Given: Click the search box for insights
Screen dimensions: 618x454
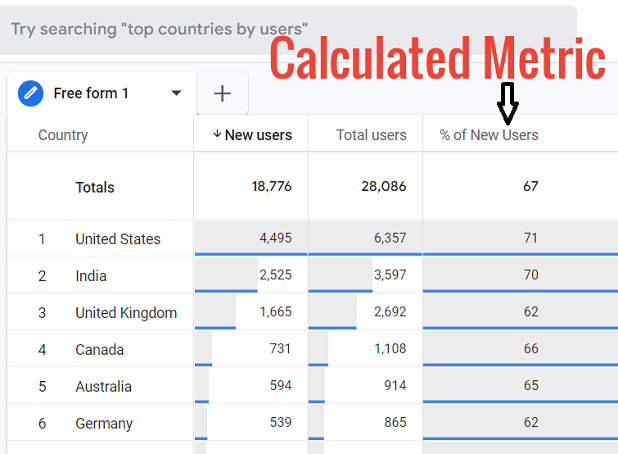Looking at the screenshot, I should click(288, 29).
